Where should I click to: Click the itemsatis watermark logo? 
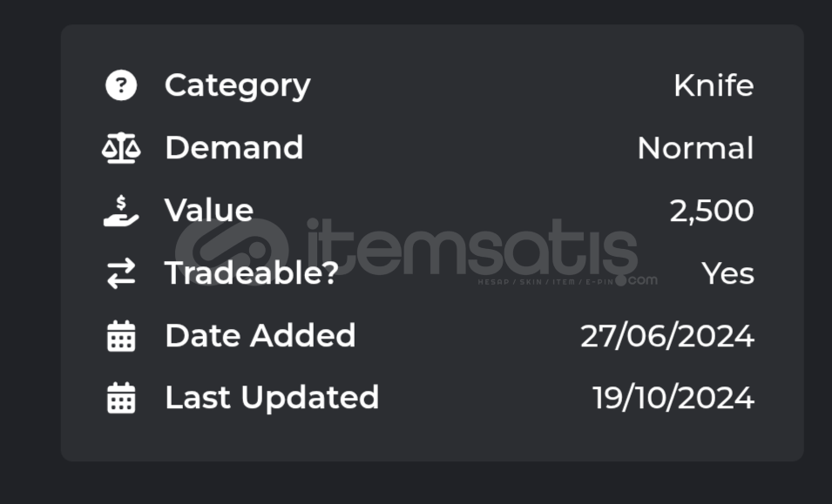coord(232,252)
